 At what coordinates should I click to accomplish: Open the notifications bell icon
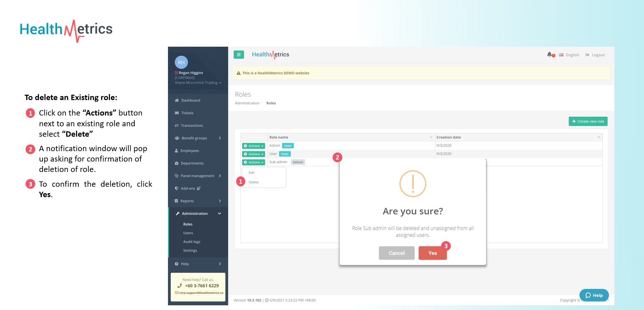549,54
